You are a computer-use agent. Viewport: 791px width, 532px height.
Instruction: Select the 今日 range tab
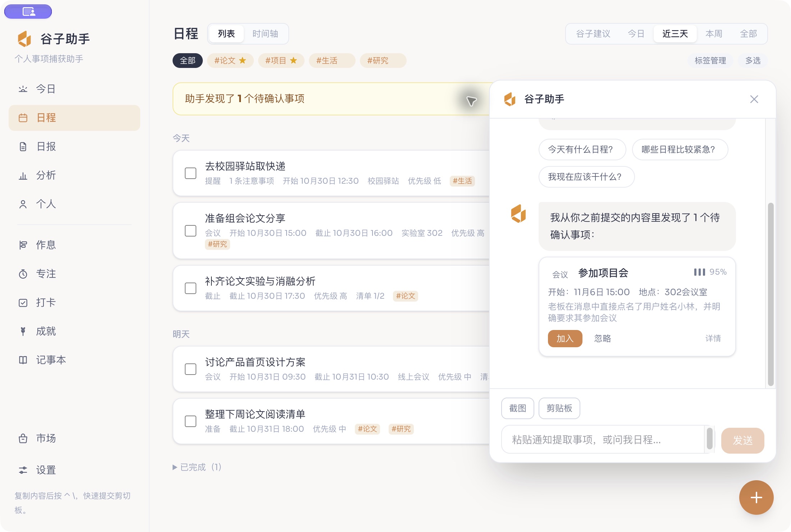click(636, 34)
